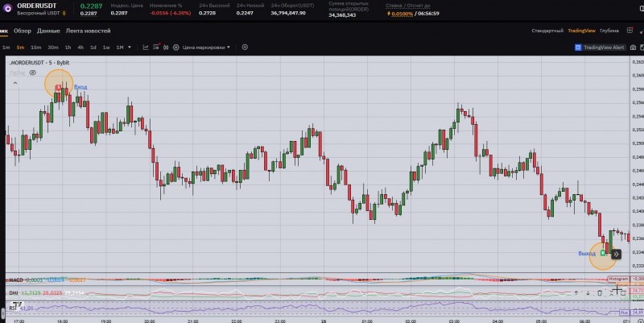Select the 1h timeframe
The width and height of the screenshot is (644, 323).
click(68, 48)
